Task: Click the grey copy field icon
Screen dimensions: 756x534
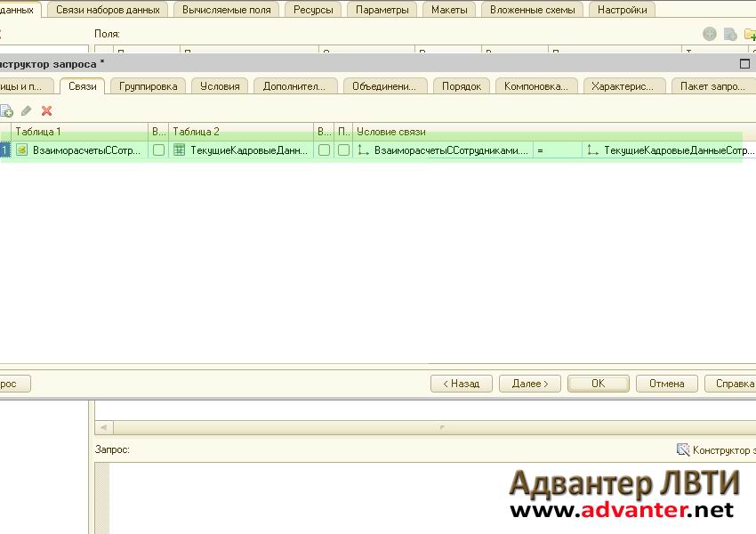Action: [x=729, y=34]
